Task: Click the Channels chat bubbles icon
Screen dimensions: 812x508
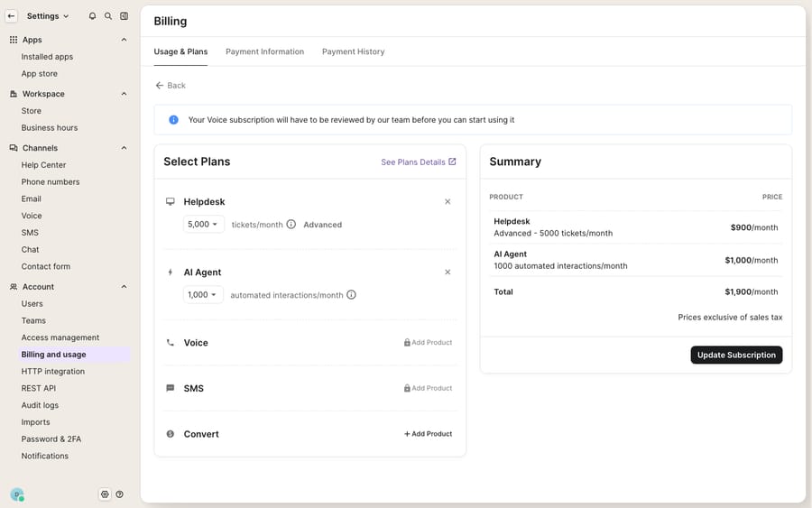Action: [x=14, y=148]
